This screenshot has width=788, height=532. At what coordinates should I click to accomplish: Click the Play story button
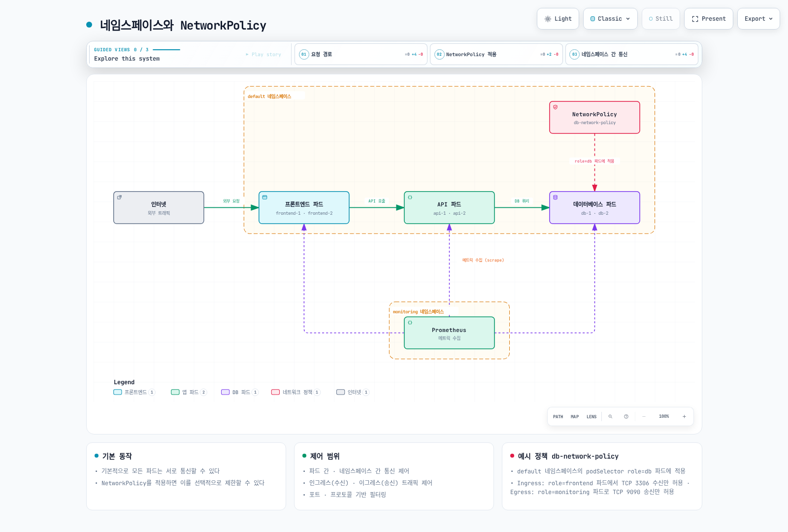pyautogui.click(x=263, y=54)
